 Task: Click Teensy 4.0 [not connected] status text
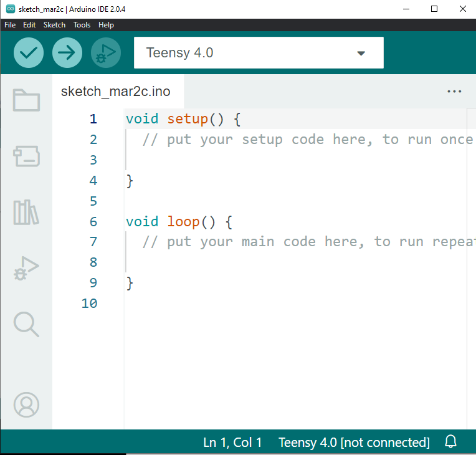tap(354, 443)
